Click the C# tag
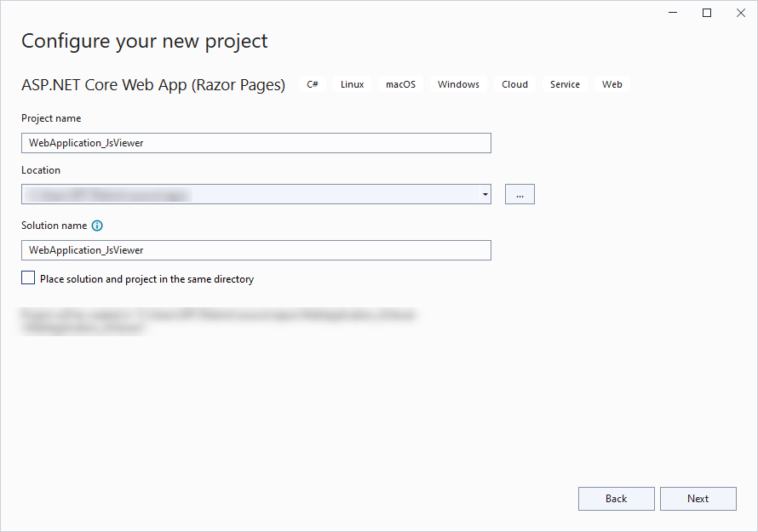 313,84
